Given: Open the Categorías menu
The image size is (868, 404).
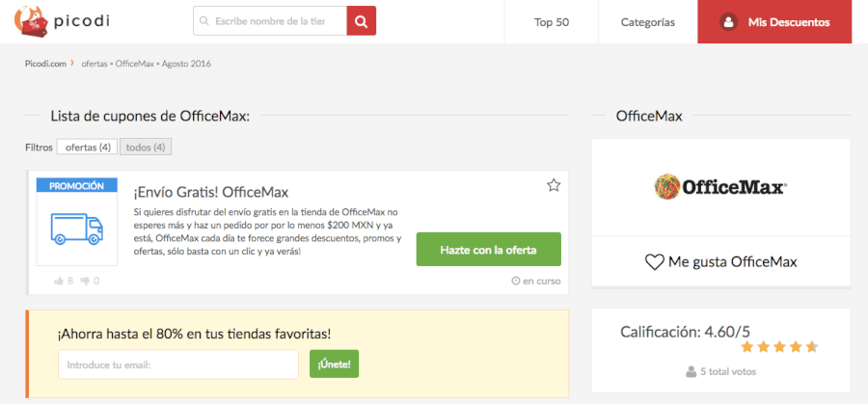Looking at the screenshot, I should pos(647,22).
